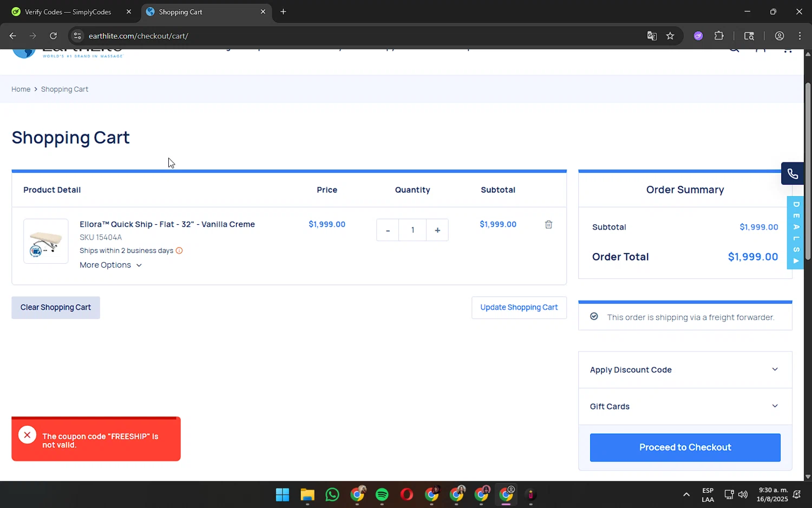Click Proceed to Checkout
Viewport: 812px width, 508px height.
685,447
